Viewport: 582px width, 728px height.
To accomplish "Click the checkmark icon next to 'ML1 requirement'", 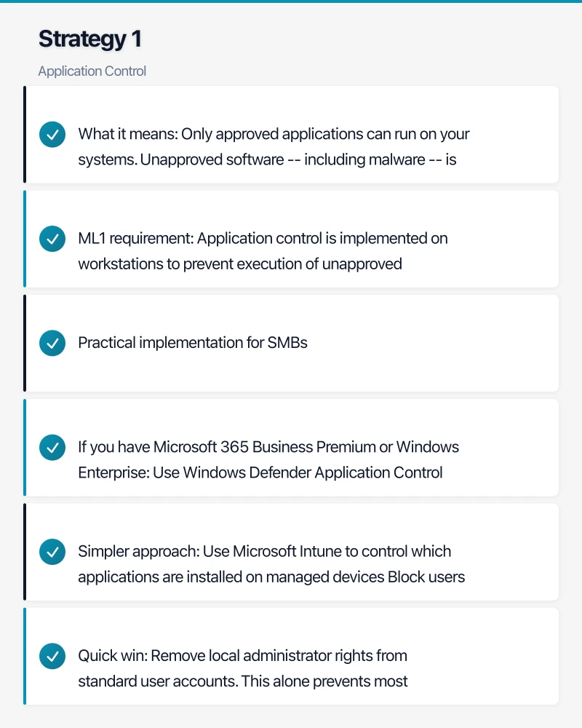I will click(52, 239).
